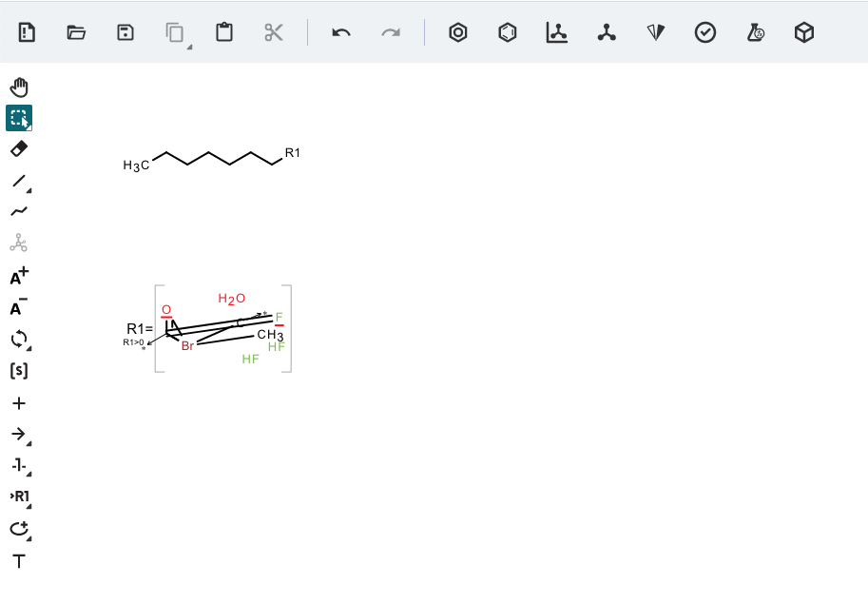The image size is (868, 604).
Task: Select the reaction plus tool
Action: click(x=19, y=403)
